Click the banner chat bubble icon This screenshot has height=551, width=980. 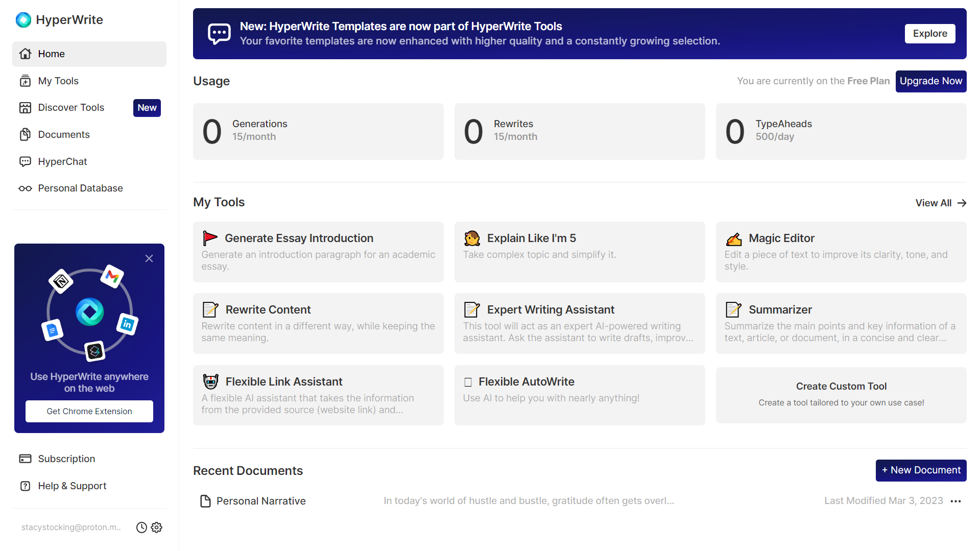point(220,34)
